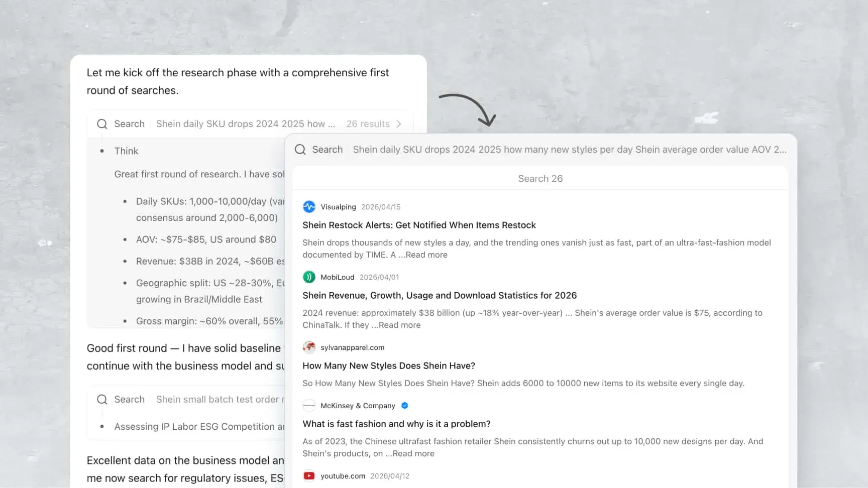Screen dimensions: 868x488
Task: Click the sylvanapparel snippet about 6000 to 10000 items
Action: (523, 384)
